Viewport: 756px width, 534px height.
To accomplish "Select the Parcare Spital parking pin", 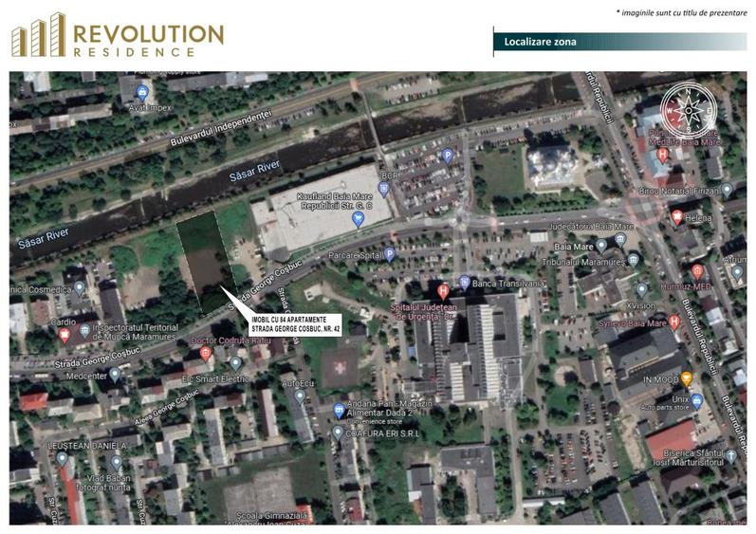I will pyautogui.click(x=390, y=254).
